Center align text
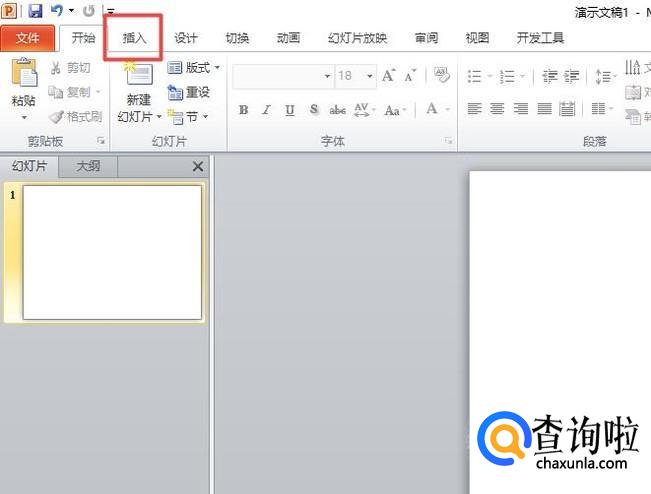This screenshot has height=494, width=651. [497, 109]
